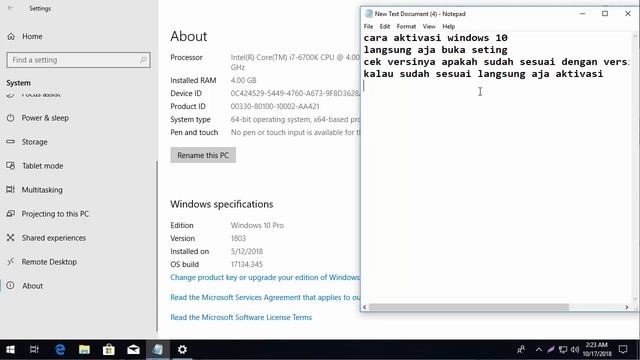Image resolution: width=640 pixels, height=360 pixels.
Task: Click Edition value Windows 10 Pro
Action: coord(257,225)
